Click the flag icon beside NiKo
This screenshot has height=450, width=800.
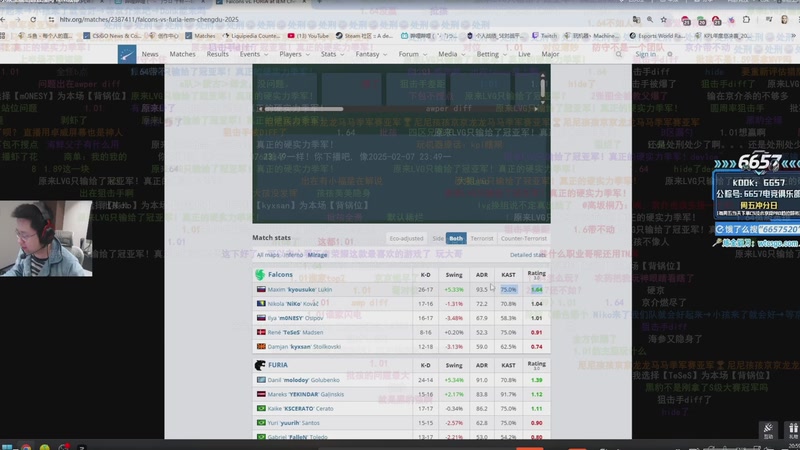[x=261, y=304]
